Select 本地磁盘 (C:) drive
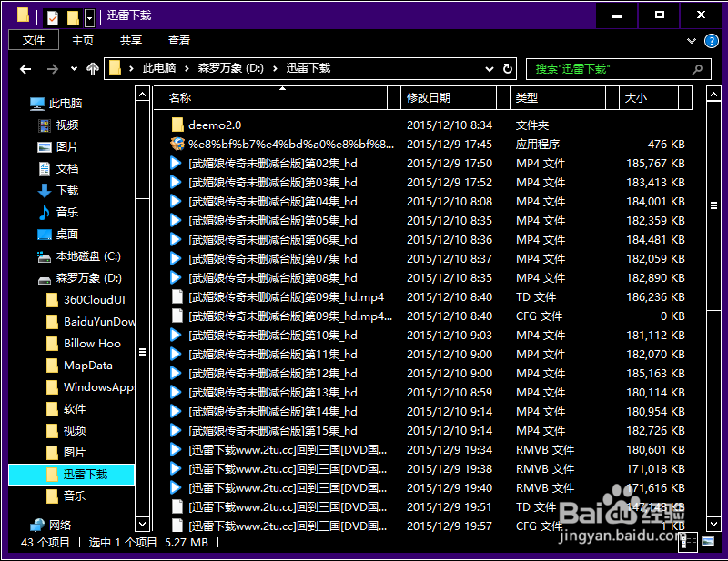The height and width of the screenshot is (561, 728). (79, 256)
